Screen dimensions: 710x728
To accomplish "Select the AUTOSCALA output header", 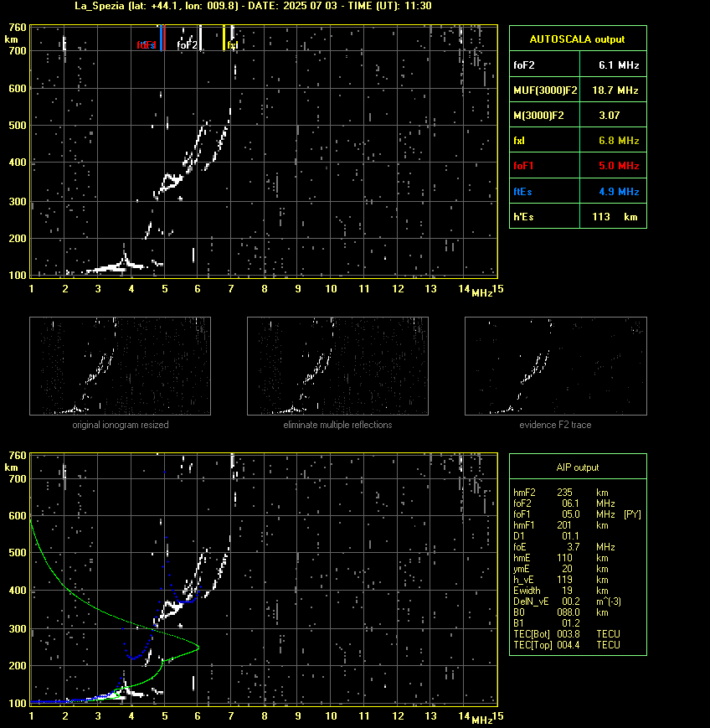I will pos(577,39).
